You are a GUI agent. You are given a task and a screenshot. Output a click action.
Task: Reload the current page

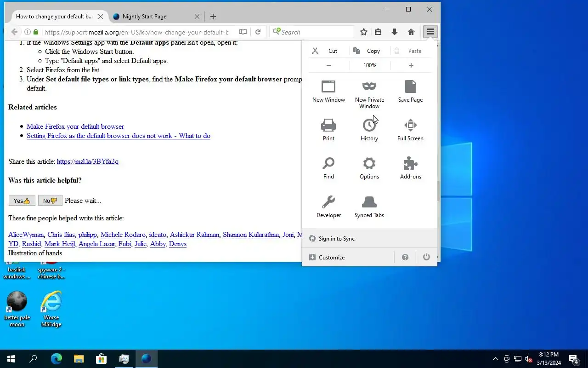(258, 32)
